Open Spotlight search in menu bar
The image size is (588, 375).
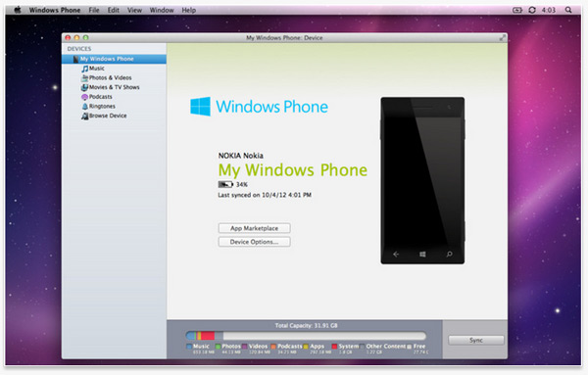tap(568, 10)
